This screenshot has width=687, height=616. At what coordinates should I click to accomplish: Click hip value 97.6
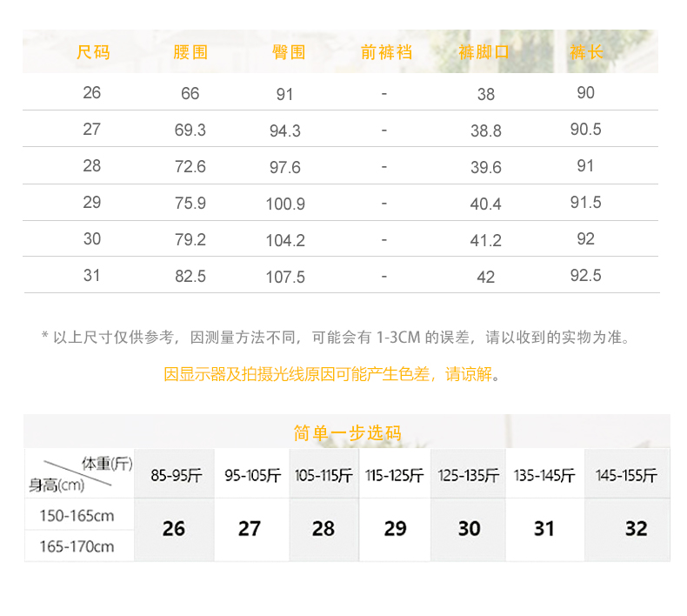[285, 168]
